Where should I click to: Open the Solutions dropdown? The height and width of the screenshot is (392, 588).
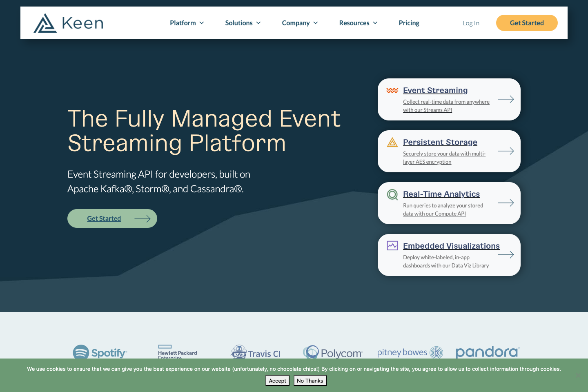(x=243, y=23)
